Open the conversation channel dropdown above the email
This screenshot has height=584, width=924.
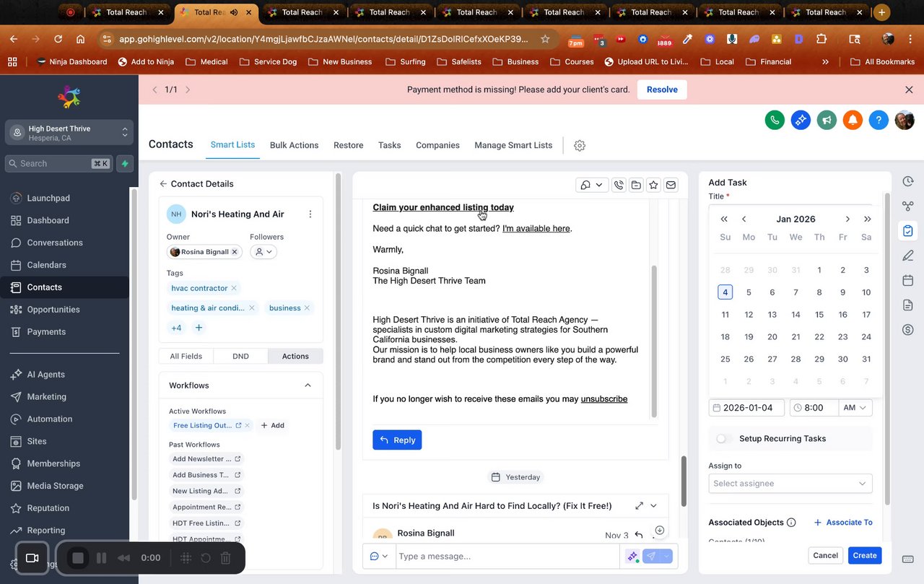[592, 186]
